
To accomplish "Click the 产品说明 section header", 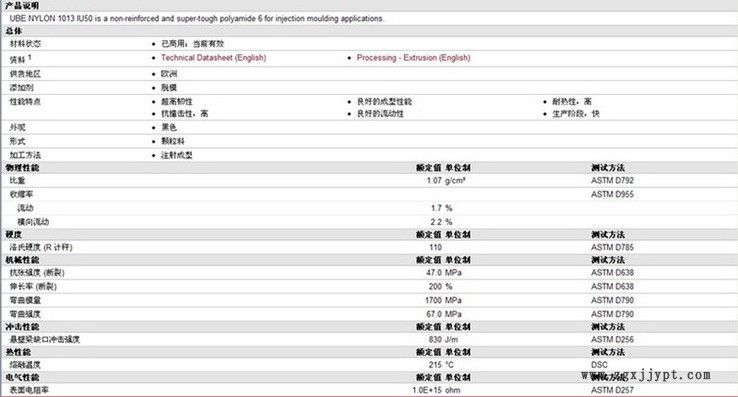I will [x=22, y=6].
